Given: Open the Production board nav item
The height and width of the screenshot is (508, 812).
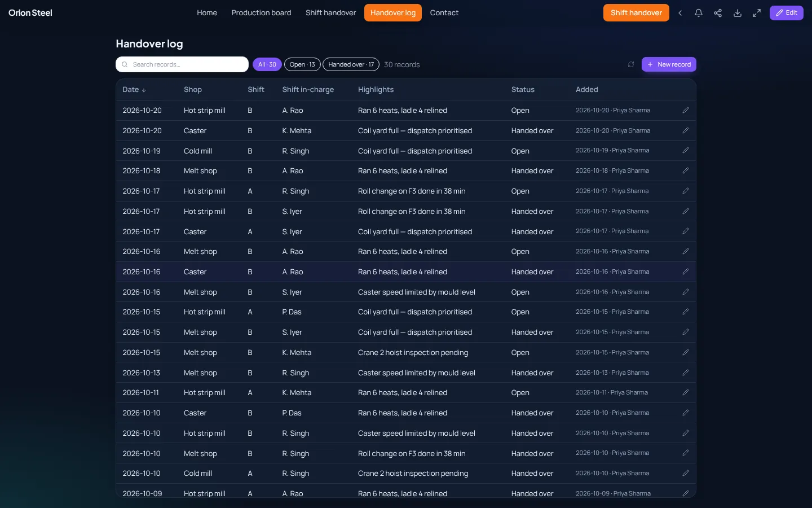Looking at the screenshot, I should tap(261, 13).
